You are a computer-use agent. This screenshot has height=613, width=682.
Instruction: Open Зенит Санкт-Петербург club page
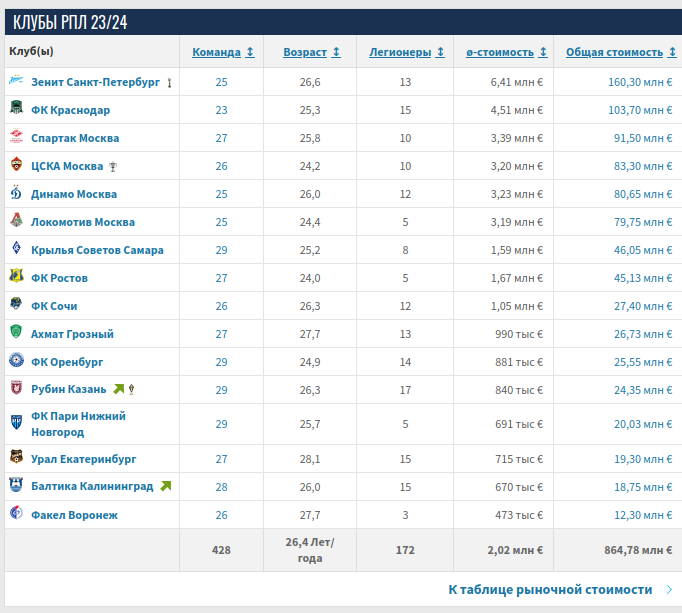click(95, 82)
